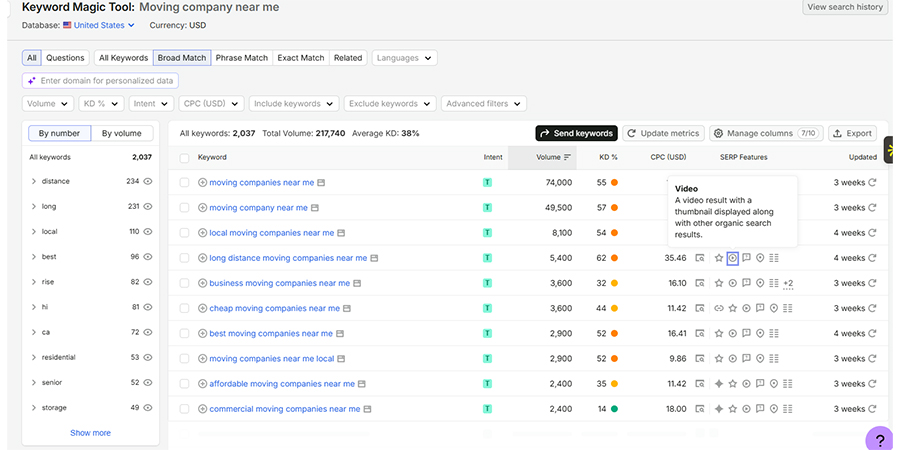The image size is (900, 450).
Task: Click sitelinks icon in moving companies near me local row
Action: (x=774, y=359)
